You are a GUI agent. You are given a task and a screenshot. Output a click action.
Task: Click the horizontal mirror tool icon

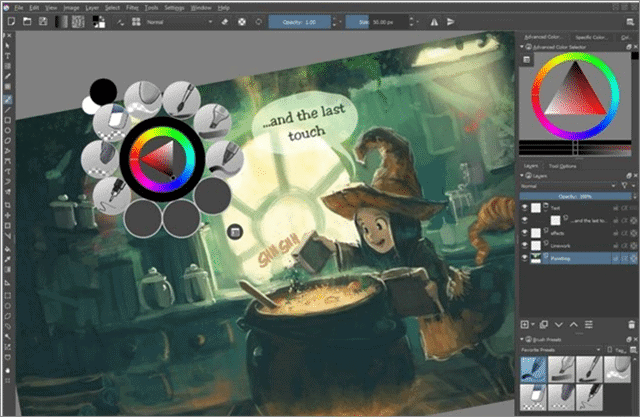[434, 22]
